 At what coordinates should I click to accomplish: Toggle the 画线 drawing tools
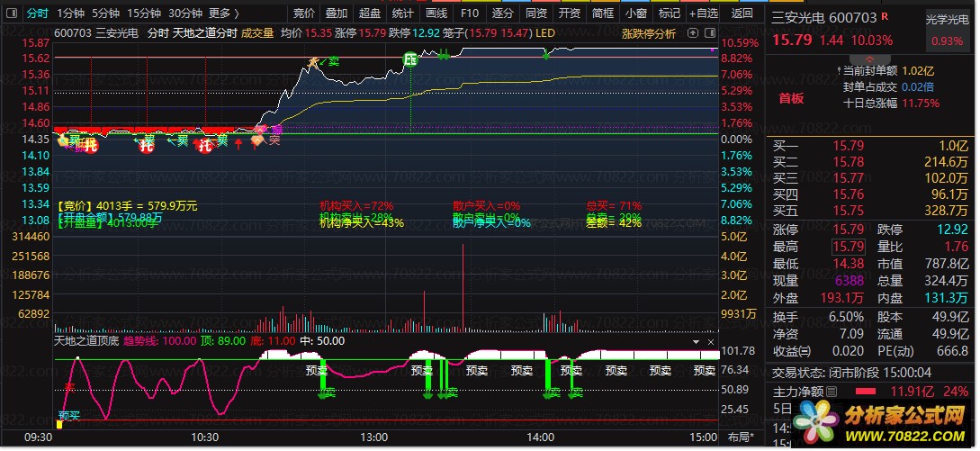tap(436, 14)
